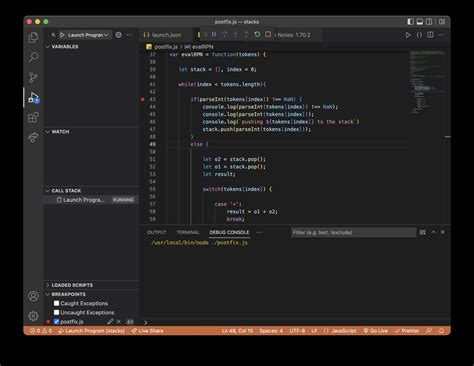Open the Launch Program configuration dropdown
This screenshot has width=474, height=366.
[88, 35]
